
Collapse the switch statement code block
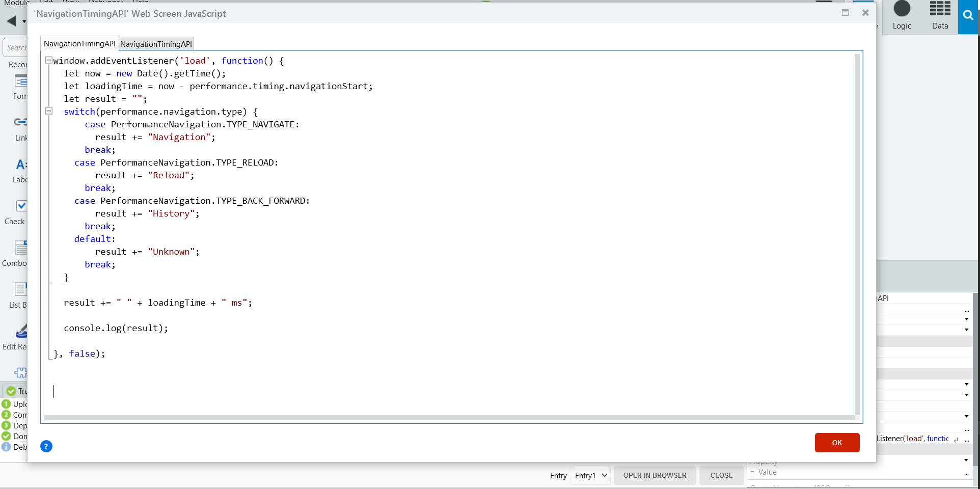pyautogui.click(x=48, y=111)
